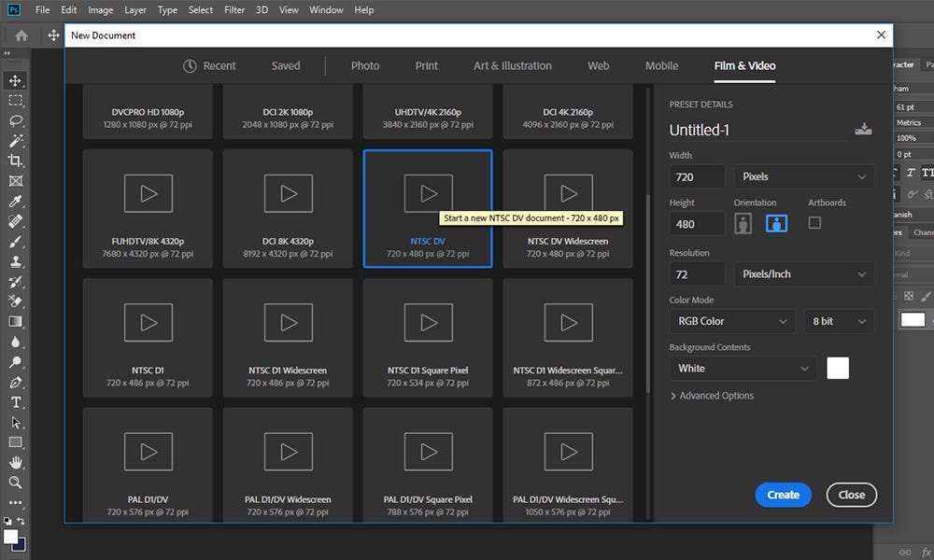Switch to the Photo tab
This screenshot has height=560, width=934.
pos(365,66)
